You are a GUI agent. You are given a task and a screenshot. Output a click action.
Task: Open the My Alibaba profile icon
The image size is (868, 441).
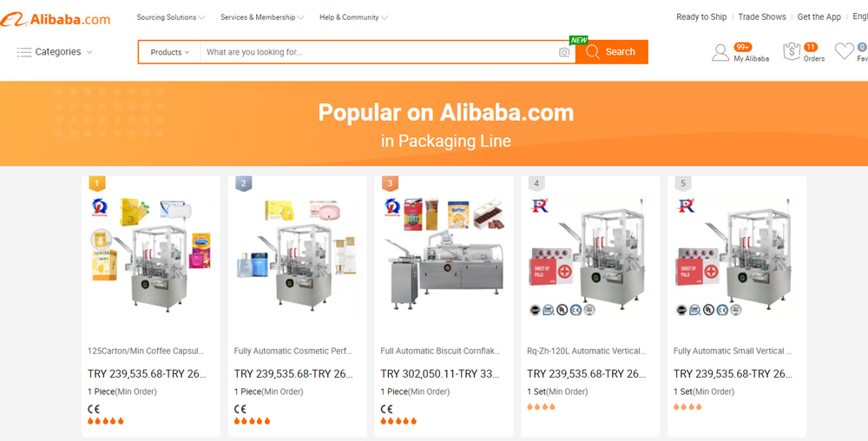720,52
